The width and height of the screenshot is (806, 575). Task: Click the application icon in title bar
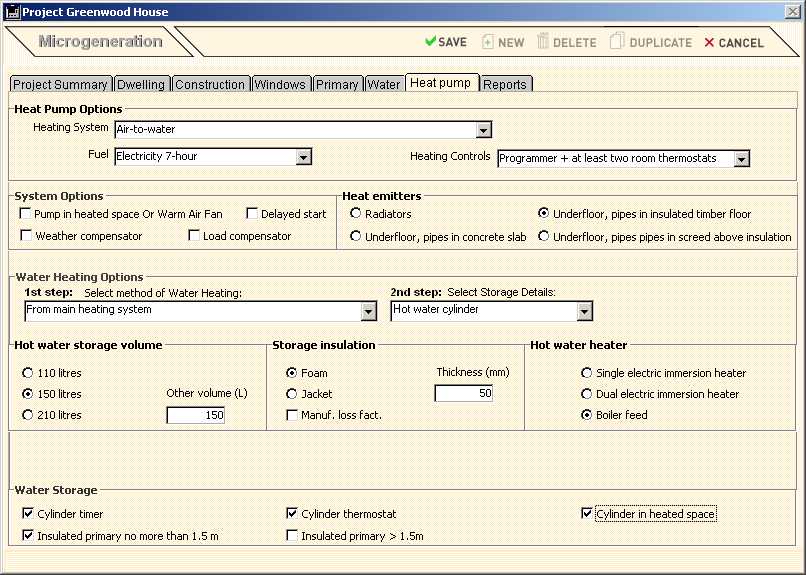[12, 12]
